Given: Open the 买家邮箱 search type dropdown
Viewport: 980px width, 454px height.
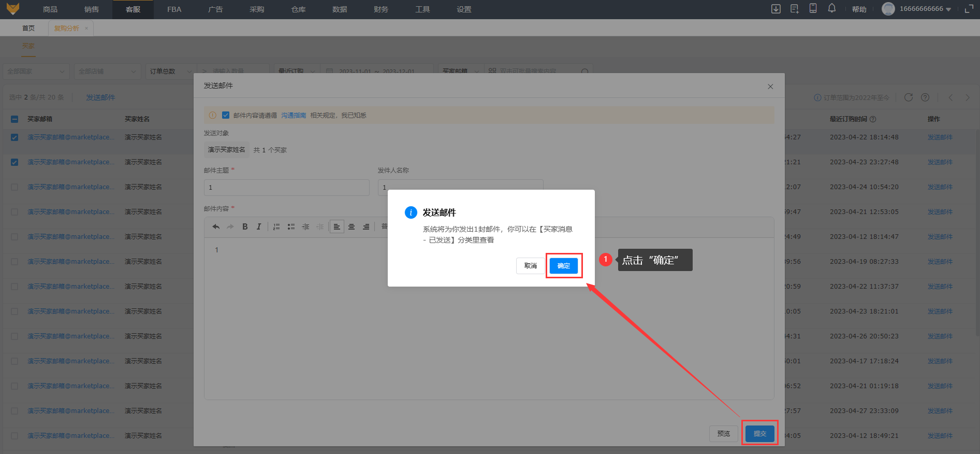Looking at the screenshot, I should pos(461,72).
